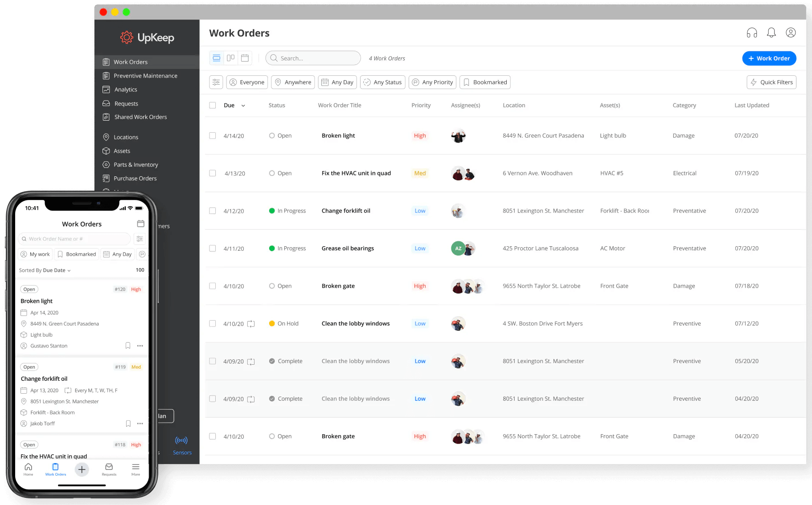Select checkbox for all work orders
This screenshot has height=505, width=812.
click(x=213, y=105)
